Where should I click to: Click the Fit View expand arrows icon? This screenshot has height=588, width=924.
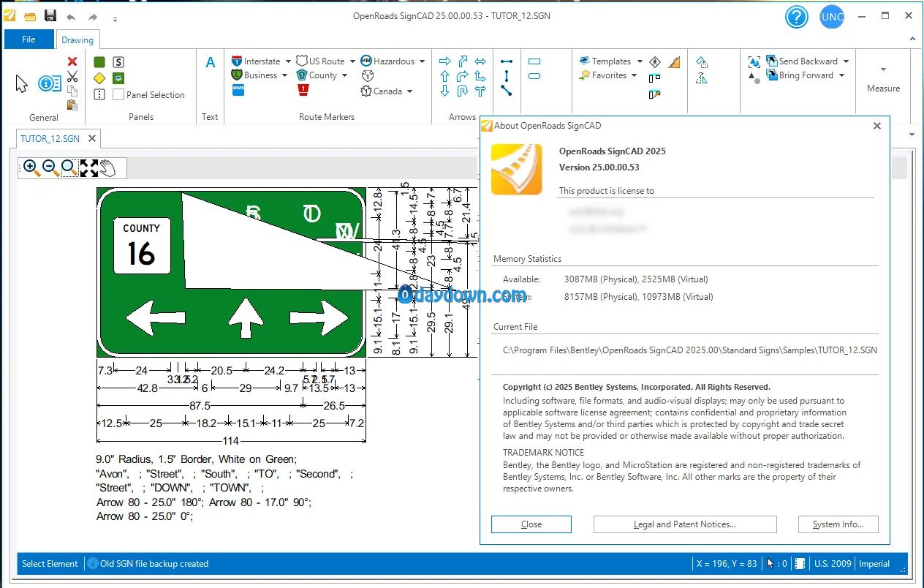89,168
